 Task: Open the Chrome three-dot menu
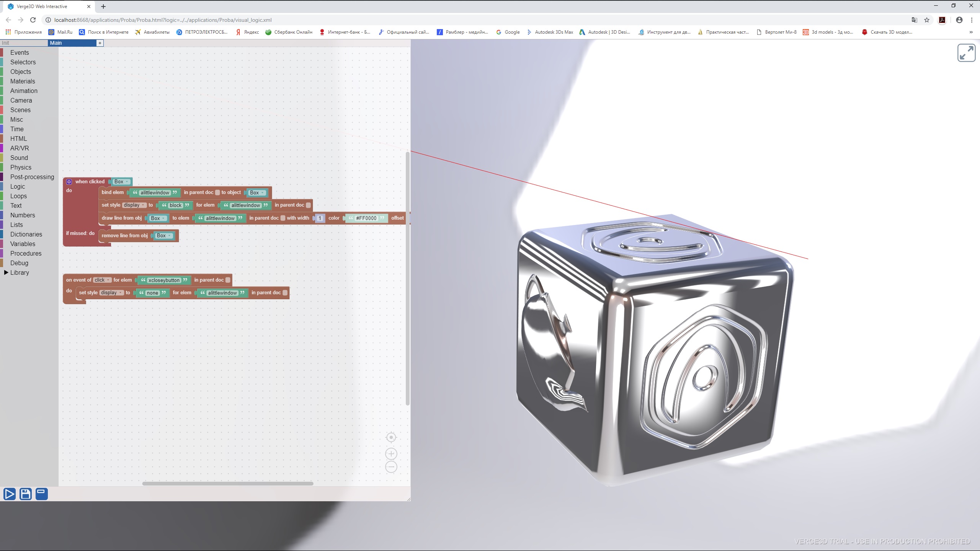click(972, 20)
